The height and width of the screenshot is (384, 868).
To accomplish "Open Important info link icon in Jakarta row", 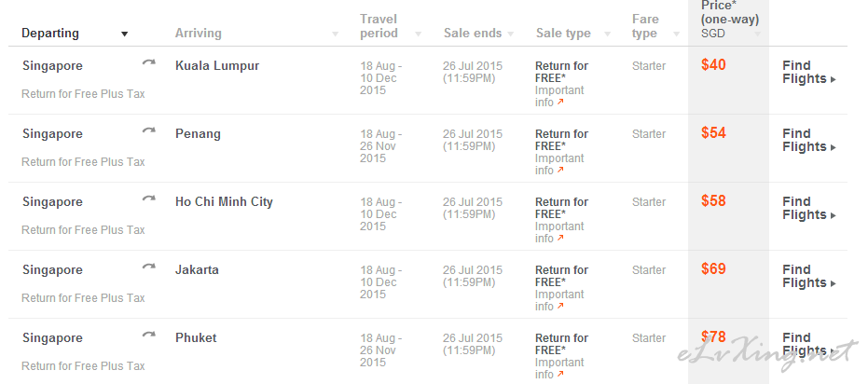I will pos(560,307).
